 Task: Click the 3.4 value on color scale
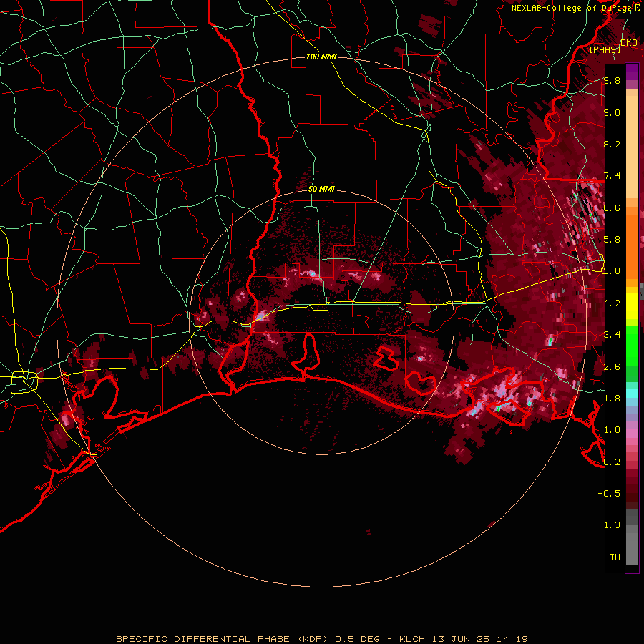pos(612,335)
